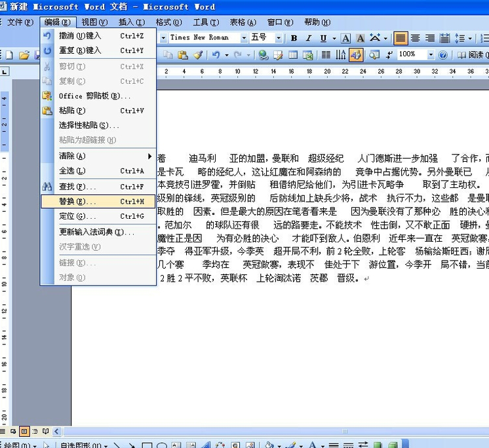The height and width of the screenshot is (448, 489).
Task: Click the Insert Table icon
Action: (x=293, y=55)
